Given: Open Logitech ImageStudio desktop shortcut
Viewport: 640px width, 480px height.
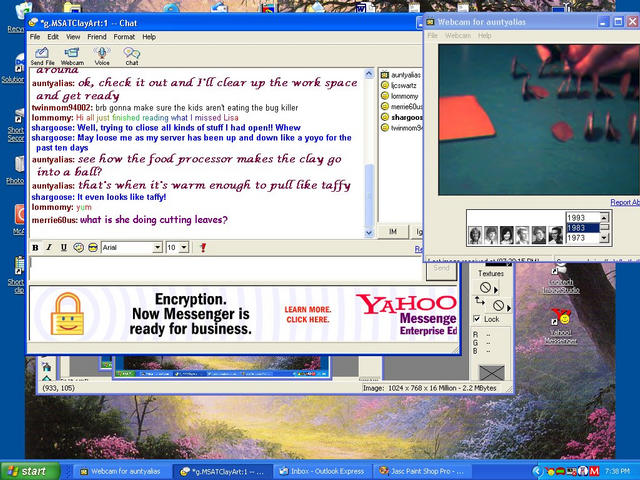Looking at the screenshot, I should click(x=561, y=280).
